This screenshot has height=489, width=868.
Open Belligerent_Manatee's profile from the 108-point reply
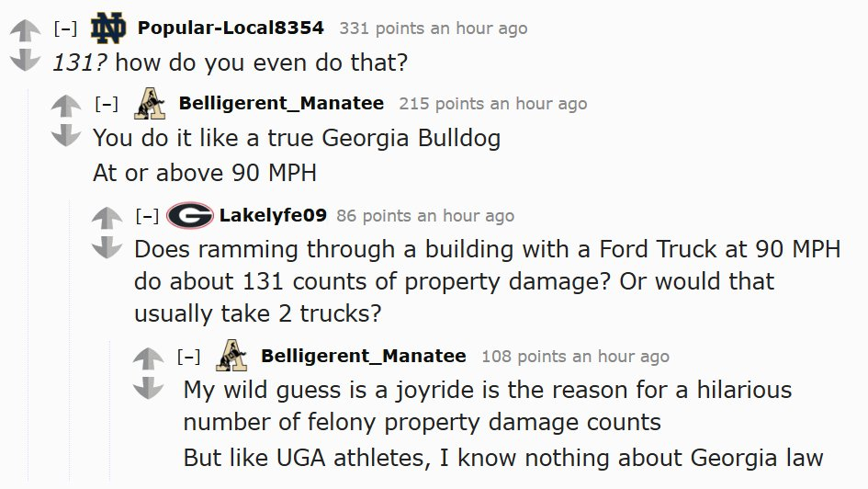coord(364,356)
